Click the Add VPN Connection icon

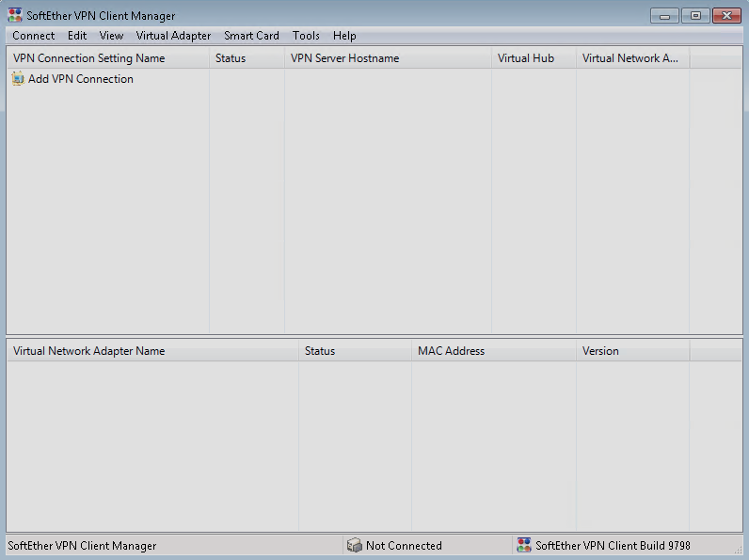18,79
